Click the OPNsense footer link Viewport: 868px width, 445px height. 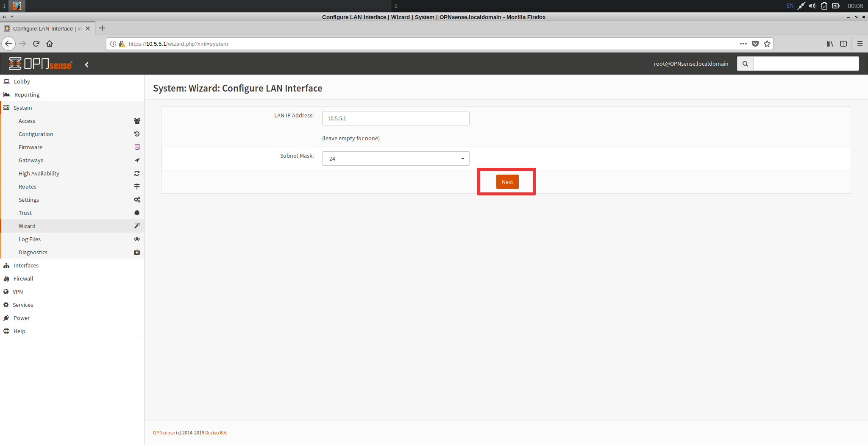pyautogui.click(x=164, y=433)
